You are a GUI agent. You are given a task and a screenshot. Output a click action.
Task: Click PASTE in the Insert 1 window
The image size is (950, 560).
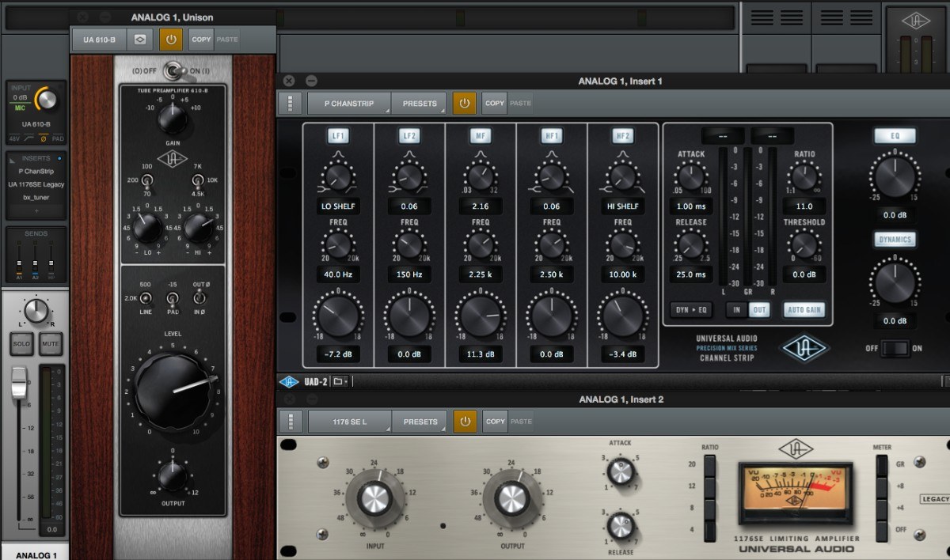pos(521,103)
